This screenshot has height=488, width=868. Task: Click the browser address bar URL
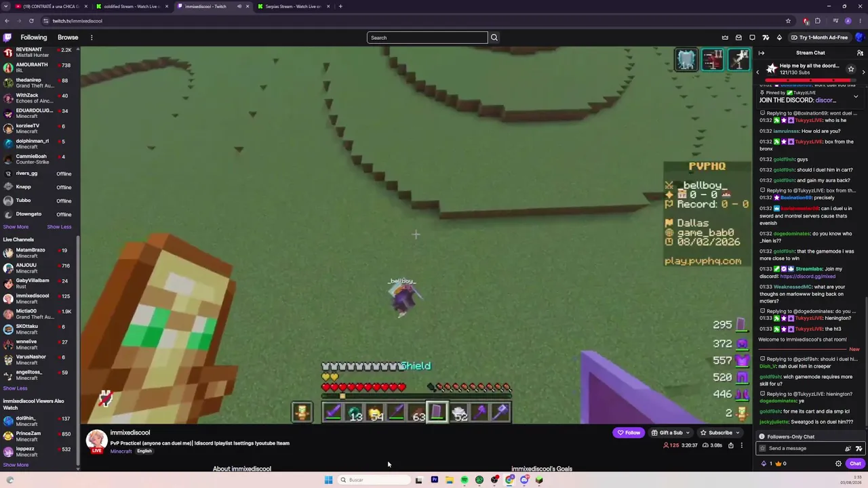[x=77, y=21]
